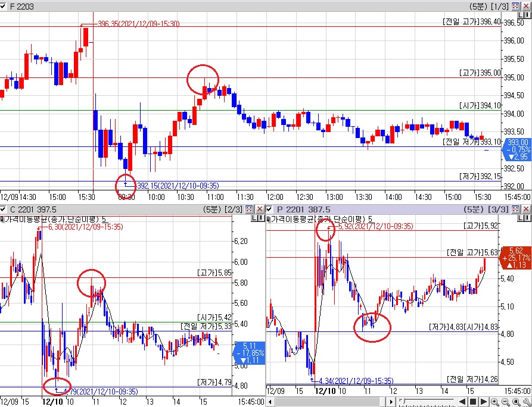Click the L button in C 2201 chart
The height and width of the screenshot is (407, 532).
click(x=255, y=218)
